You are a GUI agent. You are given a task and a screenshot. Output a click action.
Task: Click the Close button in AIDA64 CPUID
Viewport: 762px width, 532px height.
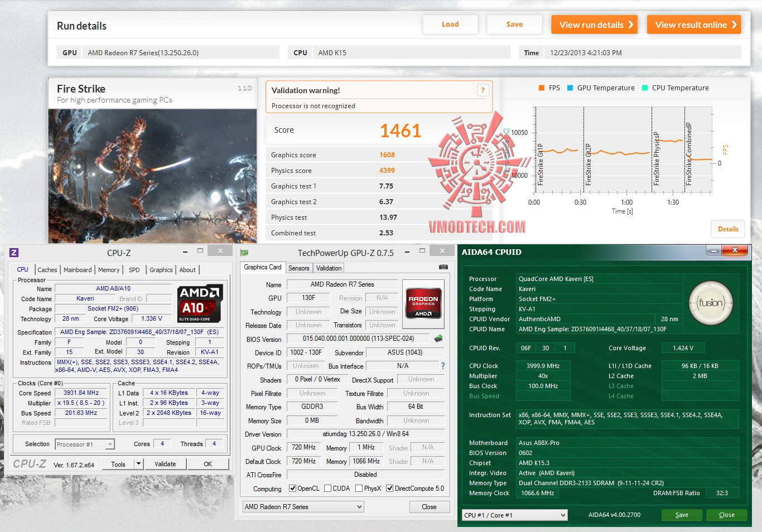726,515
